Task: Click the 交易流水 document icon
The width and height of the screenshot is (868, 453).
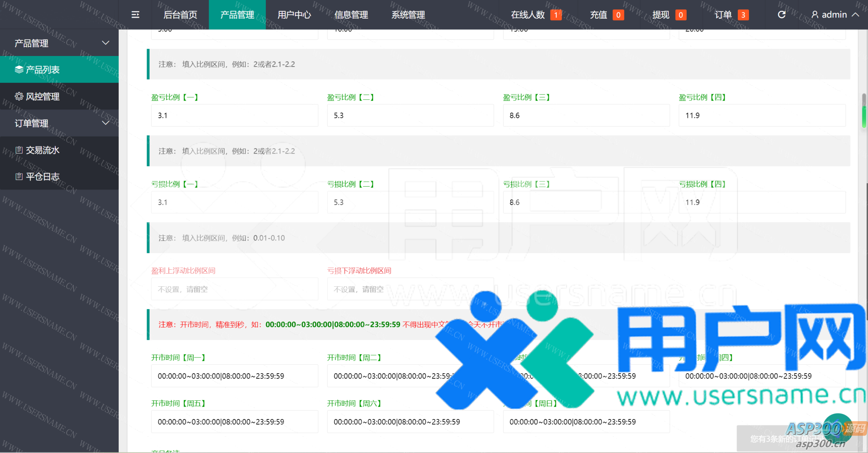Action: [x=19, y=150]
